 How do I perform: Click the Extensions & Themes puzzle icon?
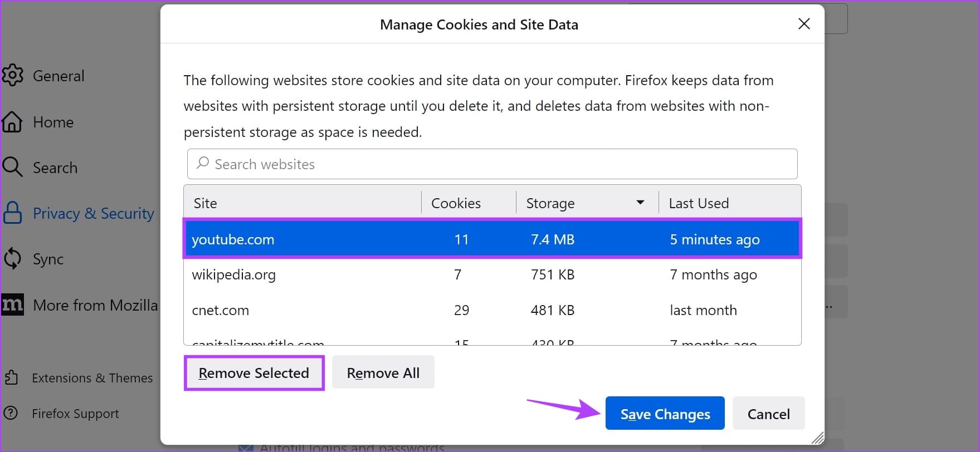tap(11, 378)
